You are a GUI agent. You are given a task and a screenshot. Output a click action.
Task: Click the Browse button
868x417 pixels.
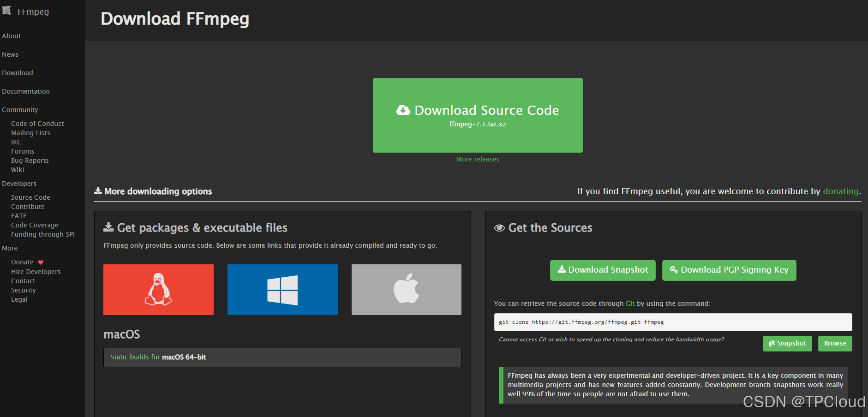tap(835, 344)
